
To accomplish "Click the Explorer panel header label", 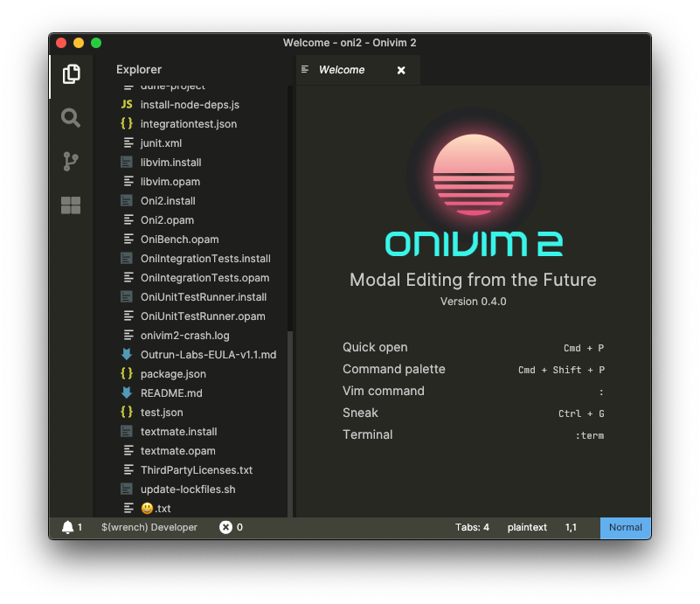I will pos(138,69).
